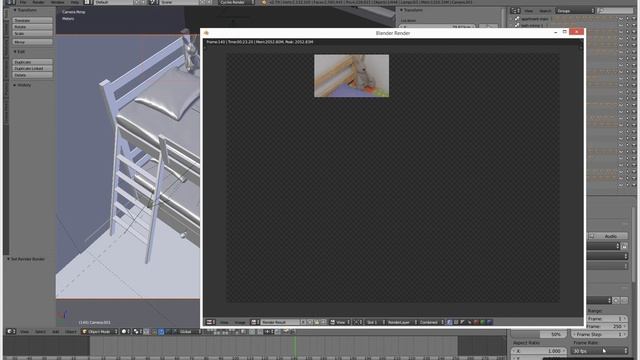Collapse the Edit section in Tools panel

coord(19,51)
